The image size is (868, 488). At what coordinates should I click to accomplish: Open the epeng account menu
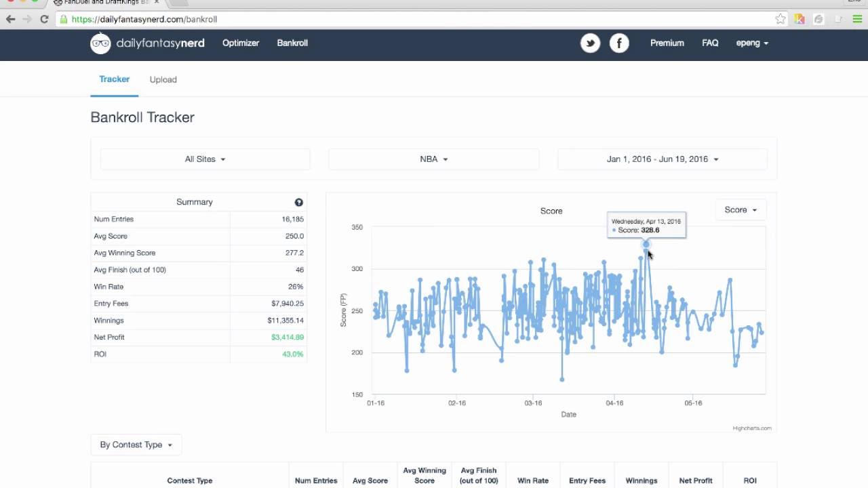click(x=752, y=43)
